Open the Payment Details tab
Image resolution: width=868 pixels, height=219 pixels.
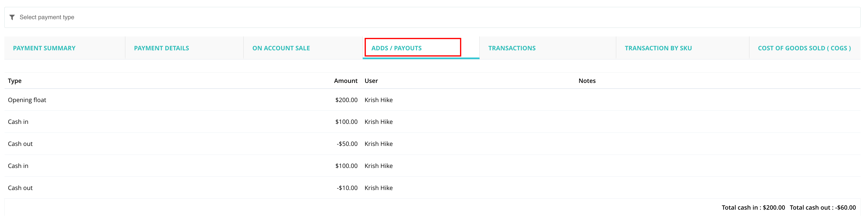click(x=161, y=48)
